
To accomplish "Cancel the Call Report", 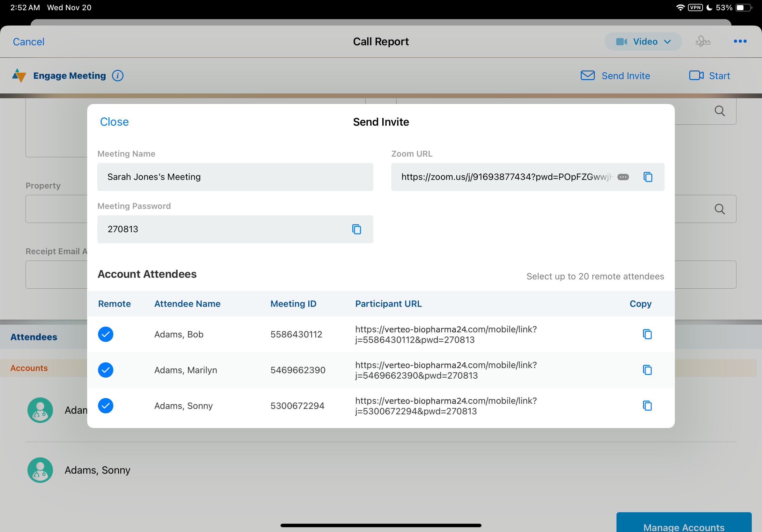I will (28, 42).
